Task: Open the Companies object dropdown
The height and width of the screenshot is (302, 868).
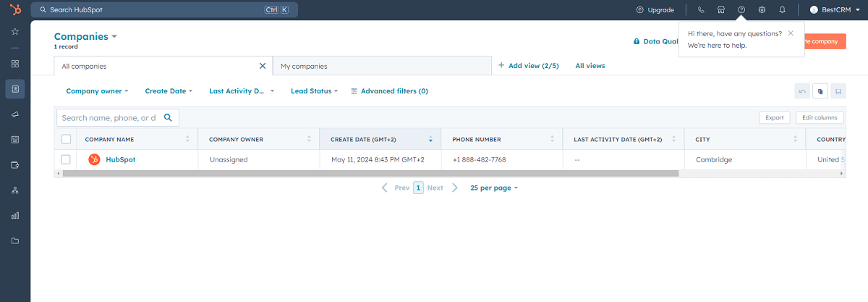Action: click(85, 37)
